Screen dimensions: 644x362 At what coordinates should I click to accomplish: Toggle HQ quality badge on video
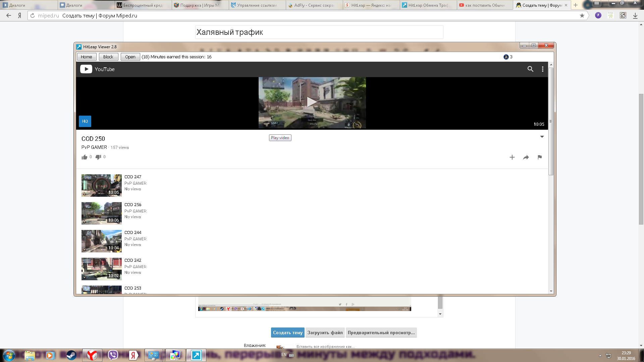click(x=85, y=121)
